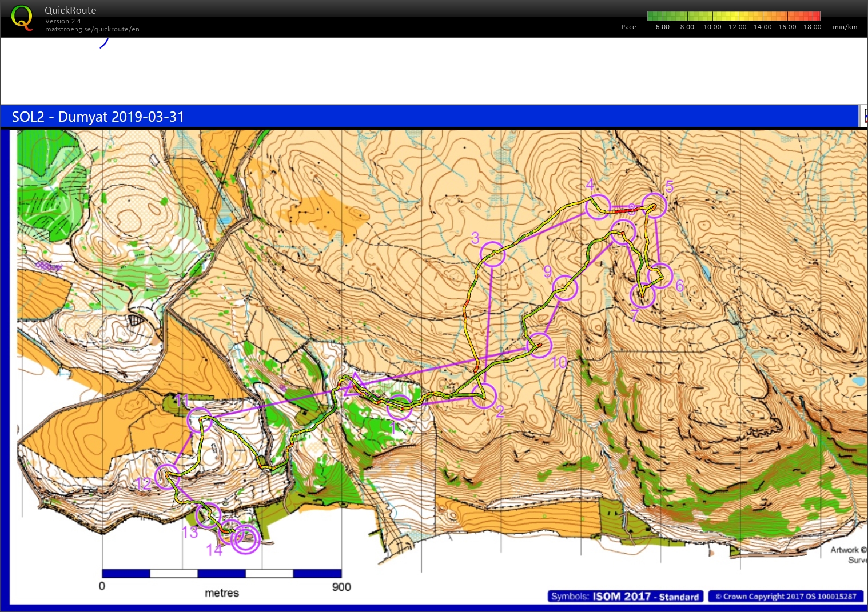Click the scale bar 0 label

tap(102, 587)
